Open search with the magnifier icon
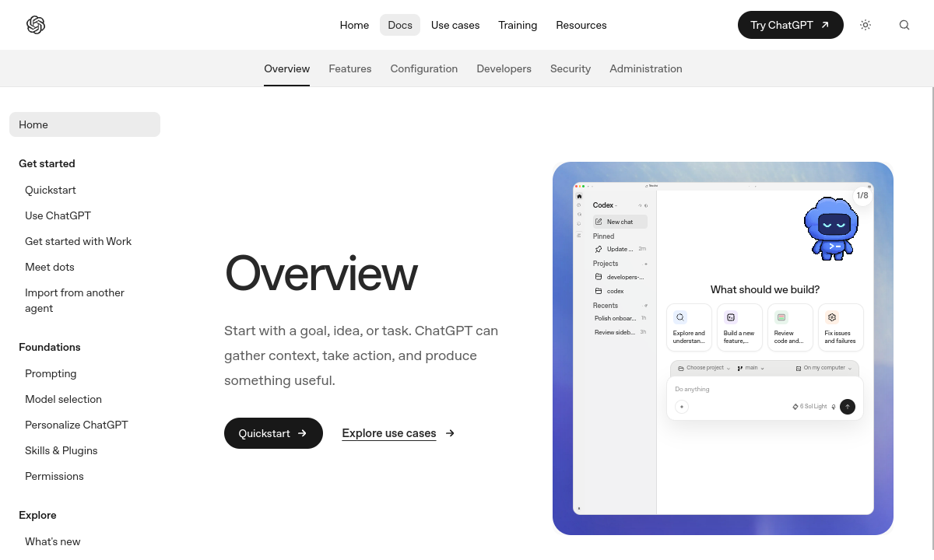934x560 pixels. [x=904, y=25]
